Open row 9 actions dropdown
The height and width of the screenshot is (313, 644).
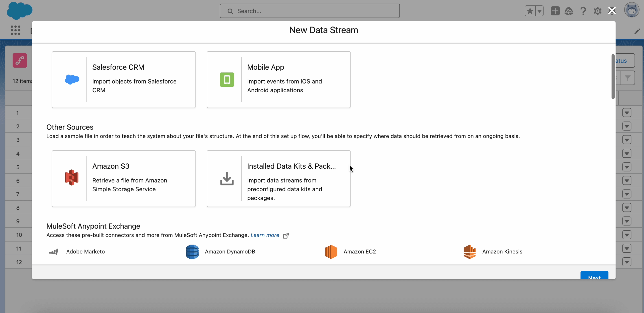tap(626, 221)
